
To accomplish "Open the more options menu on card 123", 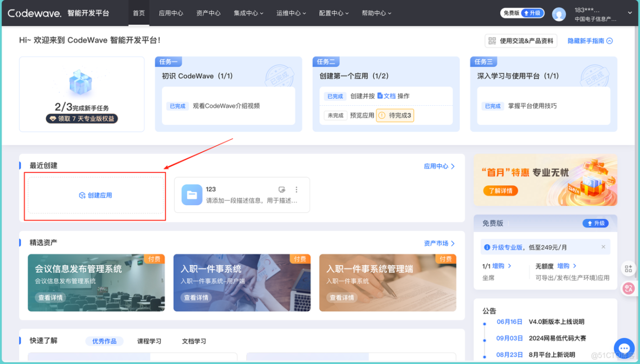I will 296,190.
